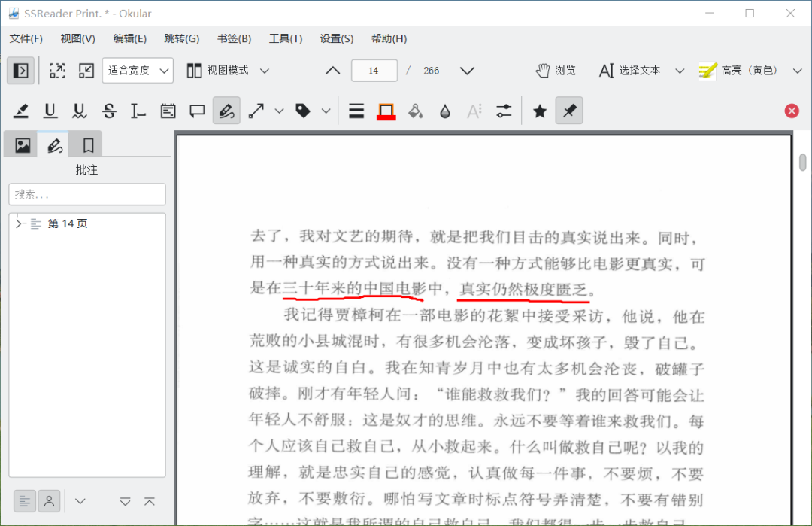Click the 搜索 annotations search field
Image resolution: width=812 pixels, height=526 pixels.
tap(87, 194)
